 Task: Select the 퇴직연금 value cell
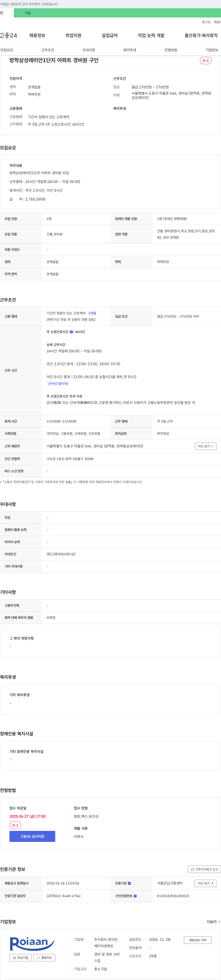tap(163, 434)
